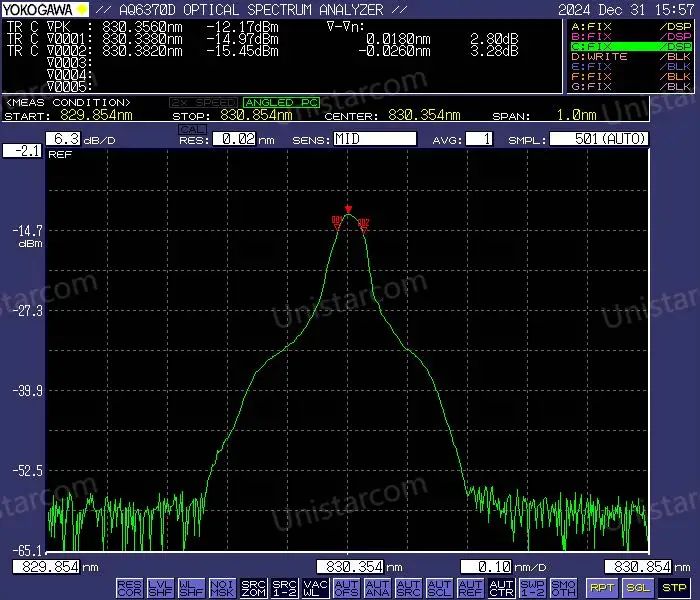
Task: Select the LVL SHF indicator
Action: tap(160, 588)
